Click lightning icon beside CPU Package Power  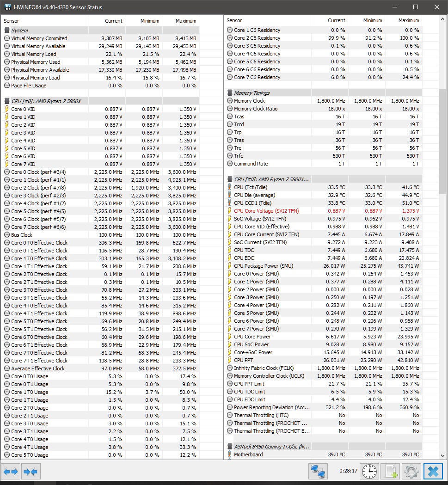pyautogui.click(x=230, y=266)
